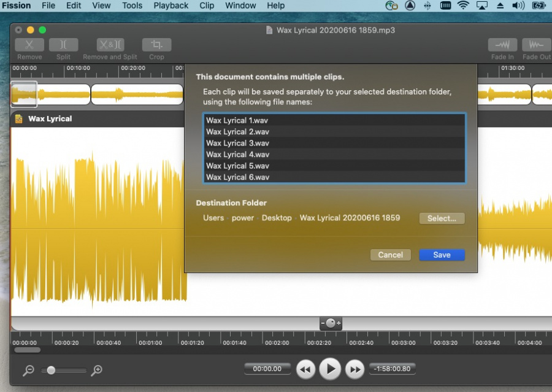Open the Playback menu
The height and width of the screenshot is (392, 552).
[171, 6]
